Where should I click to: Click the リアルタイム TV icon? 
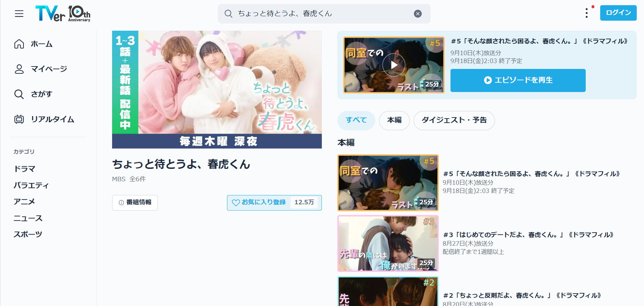pyautogui.click(x=19, y=119)
